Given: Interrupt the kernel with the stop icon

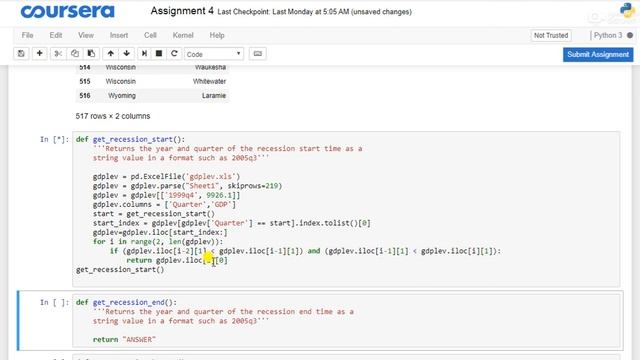Looking at the screenshot, I should click(x=159, y=53).
